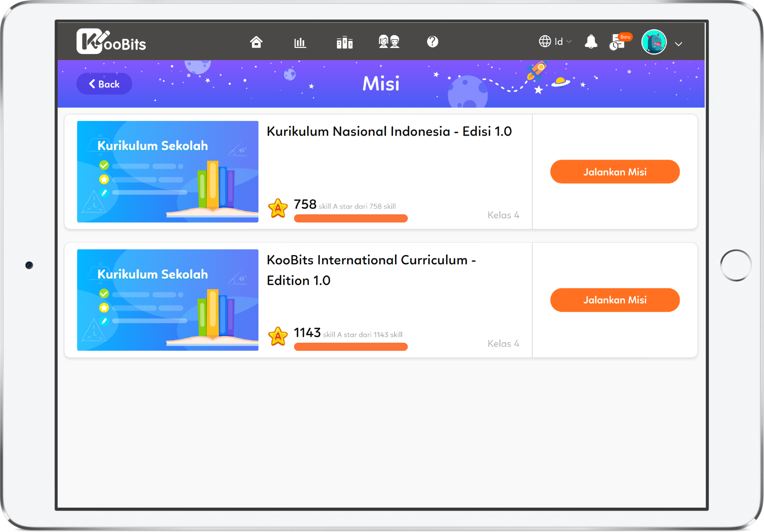764x532 pixels.
Task: Open the help question mark icon
Action: [432, 41]
